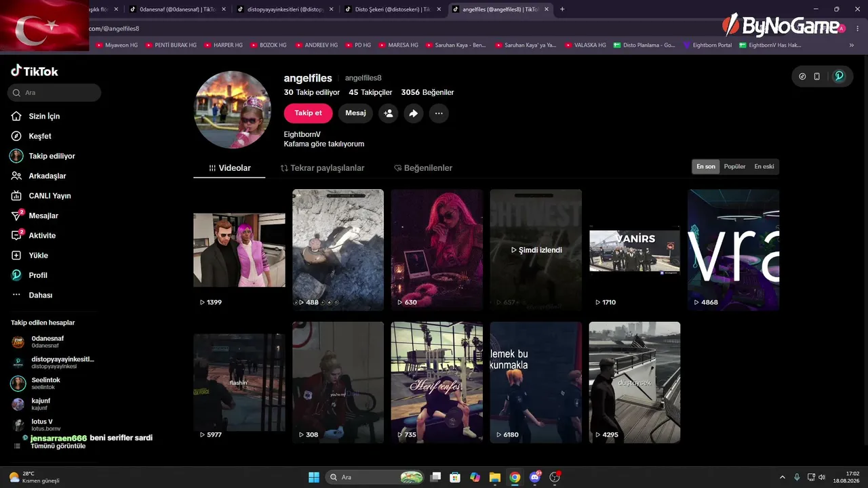The width and height of the screenshot is (868, 488).
Task: Play the video with 6180 views
Action: tap(536, 382)
